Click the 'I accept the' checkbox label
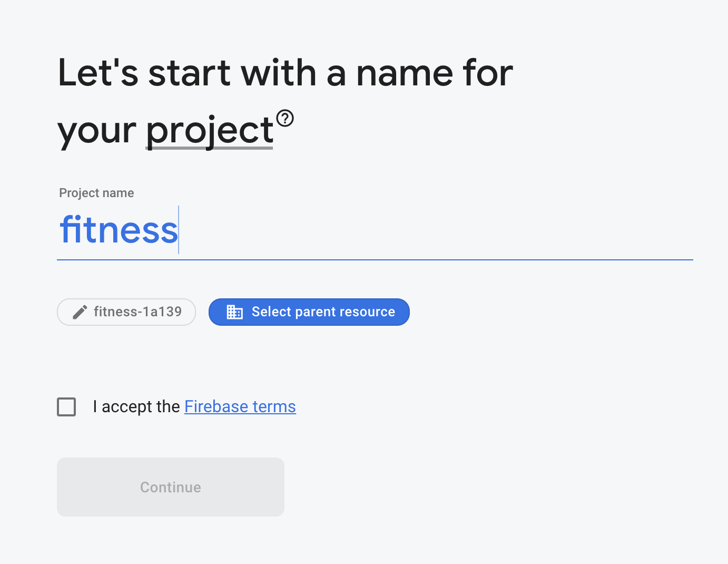This screenshot has width=728, height=564. click(x=136, y=406)
